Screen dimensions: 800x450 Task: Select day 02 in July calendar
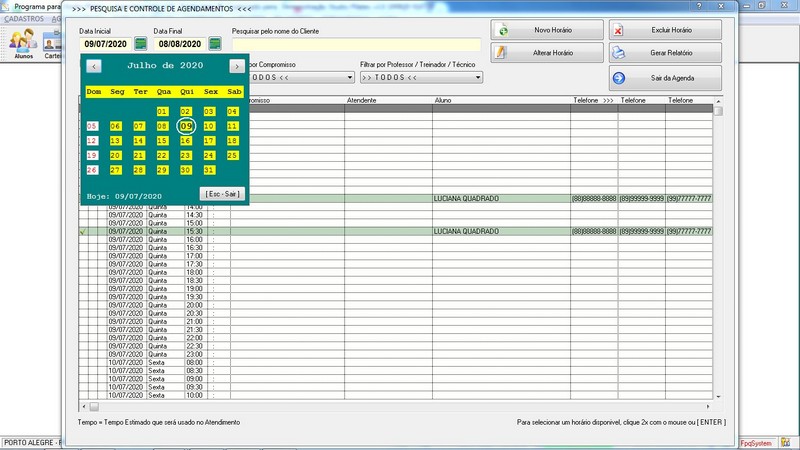[x=186, y=111]
